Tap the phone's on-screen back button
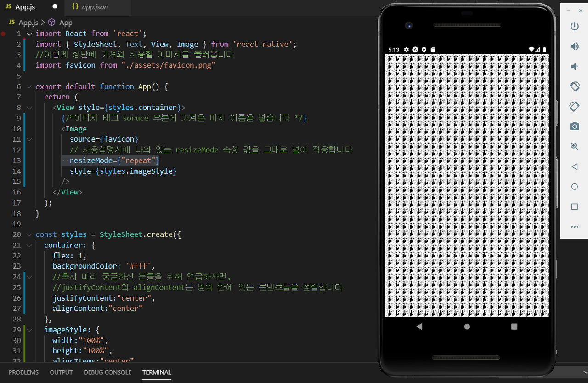Viewport: 588px width, 383px height. pyautogui.click(x=419, y=326)
